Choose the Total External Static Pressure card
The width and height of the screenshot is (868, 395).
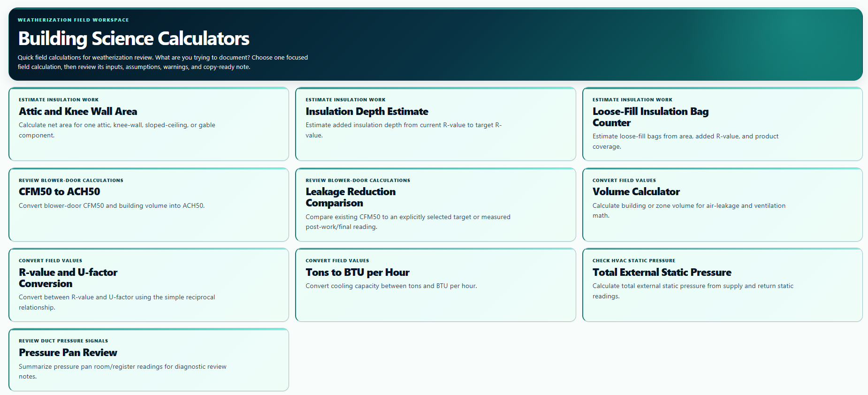point(723,285)
